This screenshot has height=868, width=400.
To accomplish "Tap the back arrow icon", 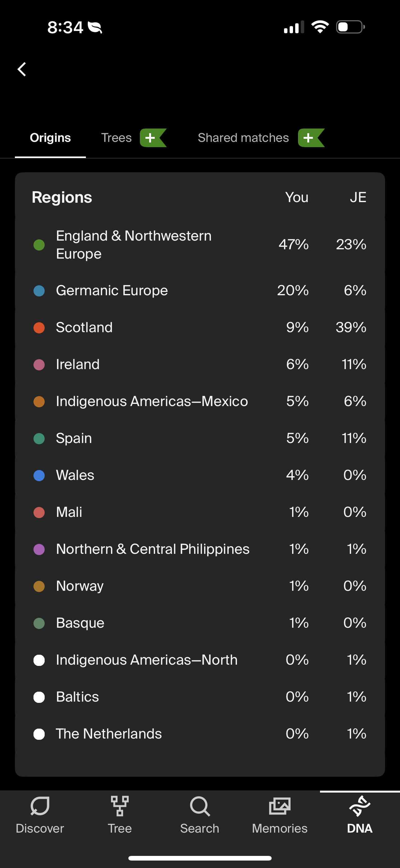I will (22, 70).
